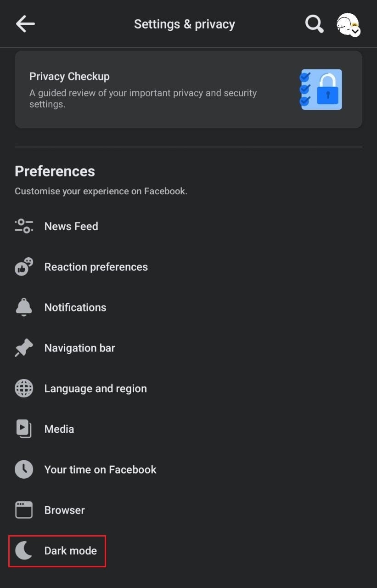Click the search magnifier icon
The height and width of the screenshot is (588, 377).
314,23
